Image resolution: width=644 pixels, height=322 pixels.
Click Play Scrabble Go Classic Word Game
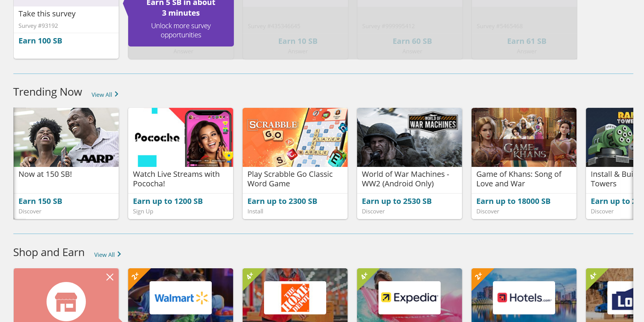click(290, 179)
